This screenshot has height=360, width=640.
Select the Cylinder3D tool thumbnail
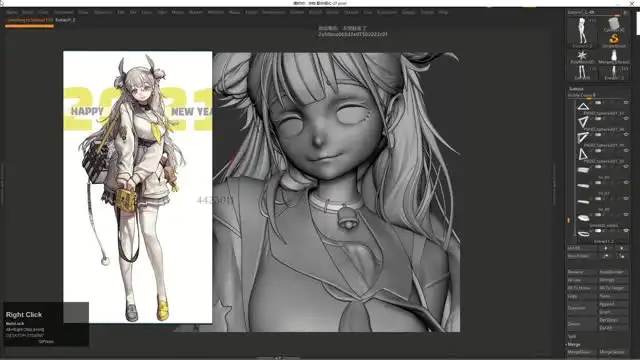tap(614, 25)
